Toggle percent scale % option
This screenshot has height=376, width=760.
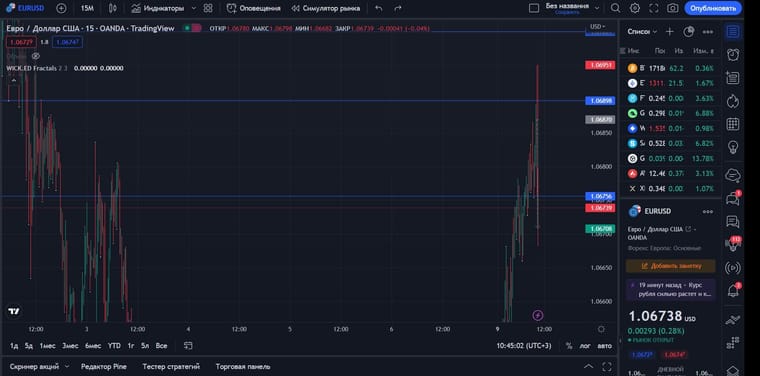click(569, 346)
